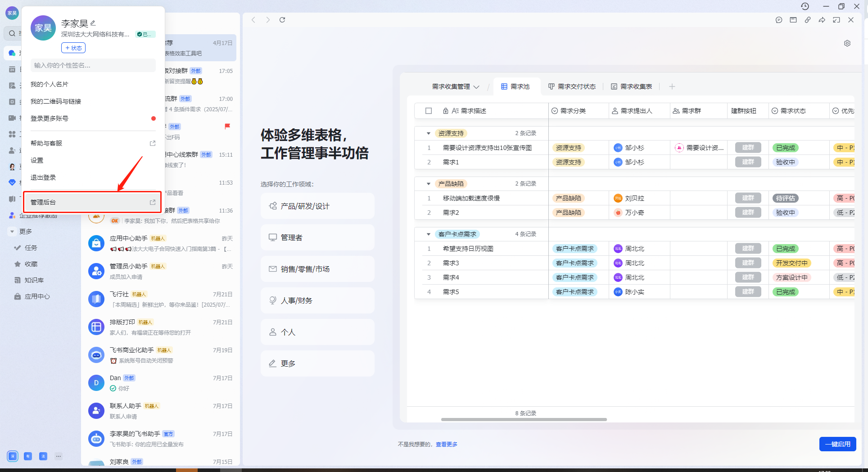Screen dimensions: 868x472
Task: Click the comment bubble icon in top toolbar
Action: [779, 20]
